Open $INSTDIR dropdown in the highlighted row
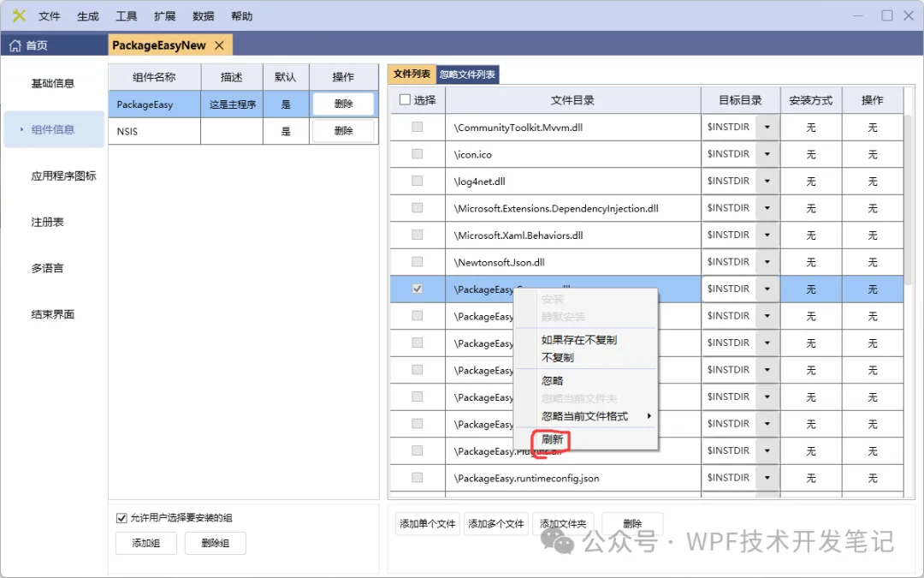The width and height of the screenshot is (924, 578). pyautogui.click(x=767, y=289)
